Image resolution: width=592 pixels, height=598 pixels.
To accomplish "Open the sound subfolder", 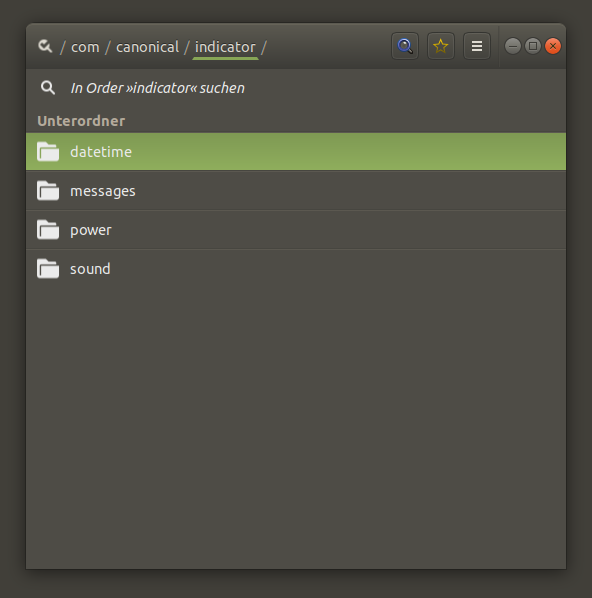I will (296, 269).
